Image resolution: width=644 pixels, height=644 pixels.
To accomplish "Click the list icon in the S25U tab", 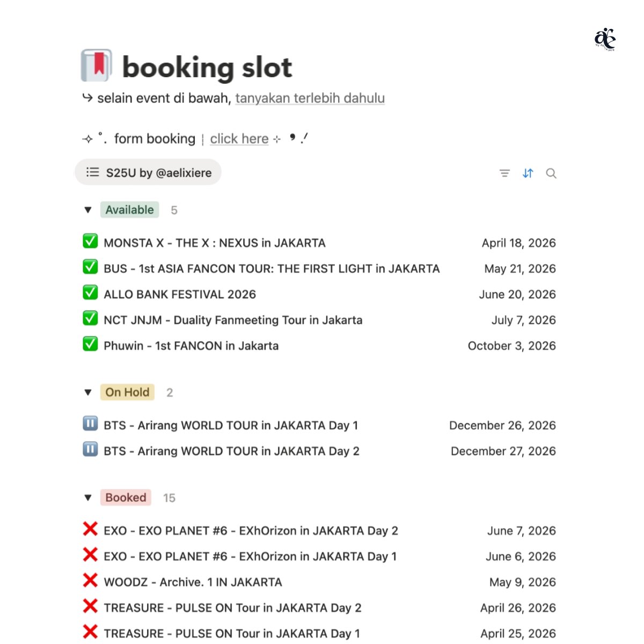I will (x=93, y=172).
